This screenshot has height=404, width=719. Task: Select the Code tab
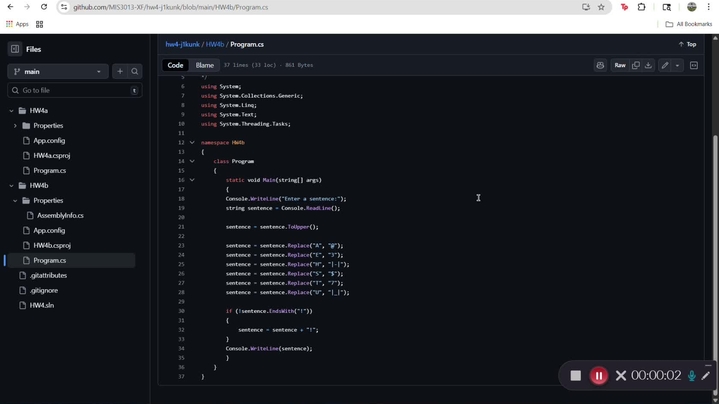[x=175, y=65]
